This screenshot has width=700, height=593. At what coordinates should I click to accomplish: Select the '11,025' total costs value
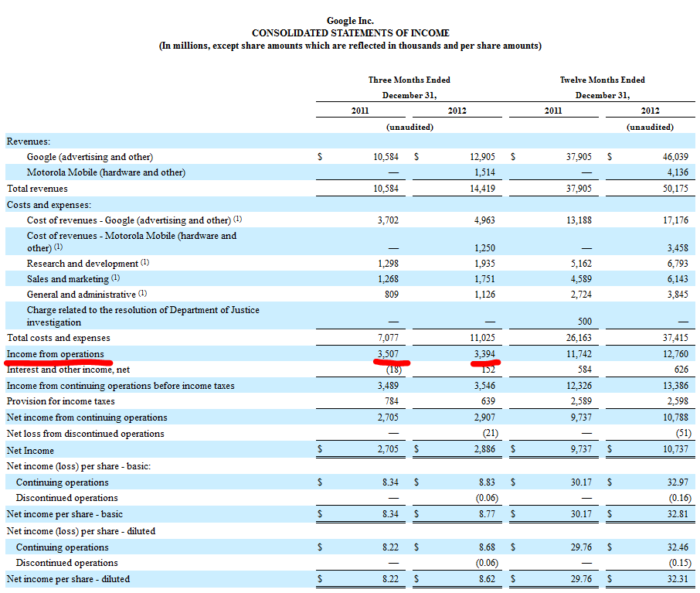point(482,339)
